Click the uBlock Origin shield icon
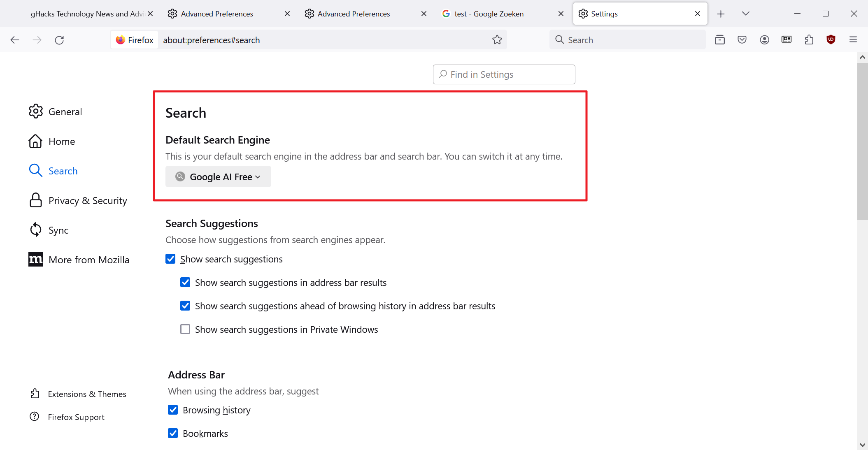868x450 pixels. [831, 40]
